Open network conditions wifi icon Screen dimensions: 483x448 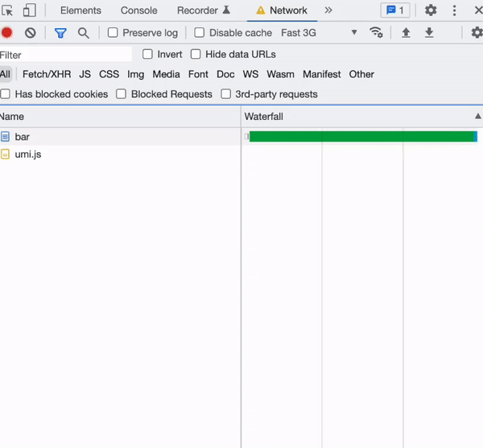(x=376, y=32)
